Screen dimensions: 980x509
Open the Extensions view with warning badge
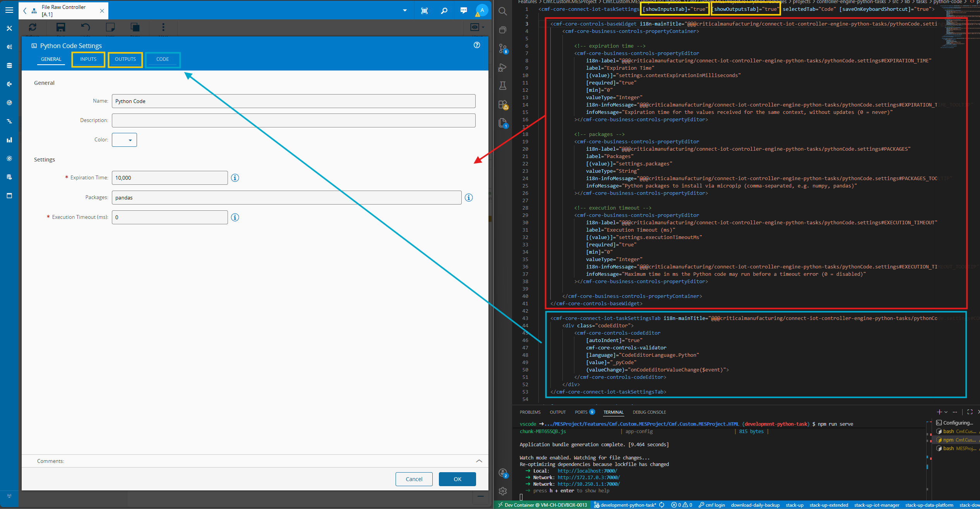(503, 104)
